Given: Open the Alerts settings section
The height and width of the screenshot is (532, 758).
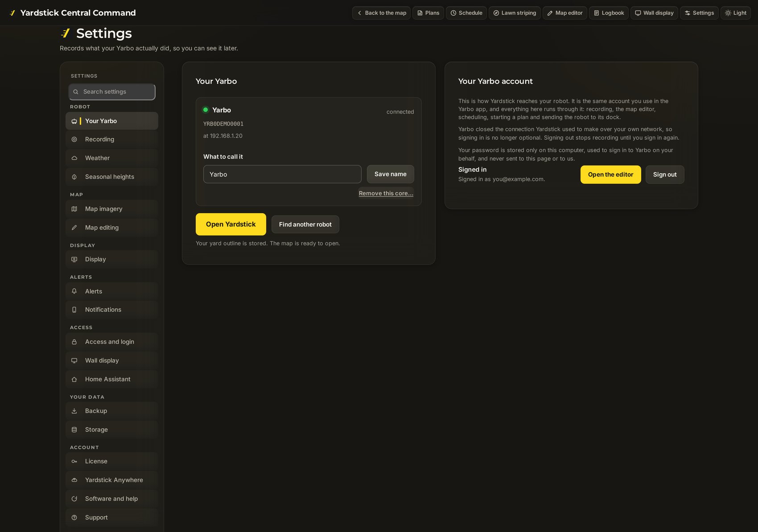Looking at the screenshot, I should pyautogui.click(x=112, y=292).
